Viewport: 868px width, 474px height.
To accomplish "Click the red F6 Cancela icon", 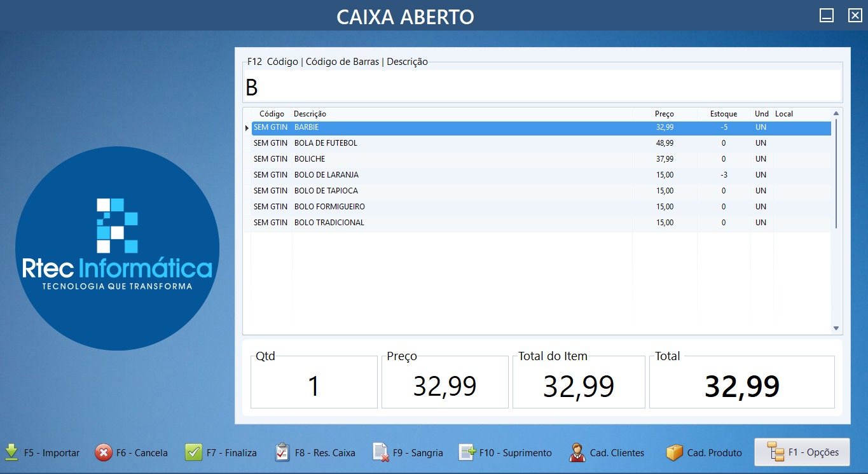I will pyautogui.click(x=103, y=452).
